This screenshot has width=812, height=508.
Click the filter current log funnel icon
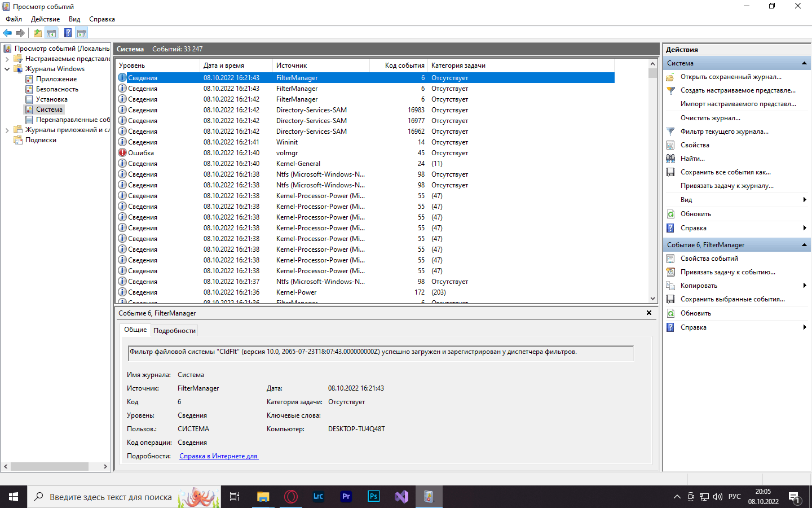(670, 132)
